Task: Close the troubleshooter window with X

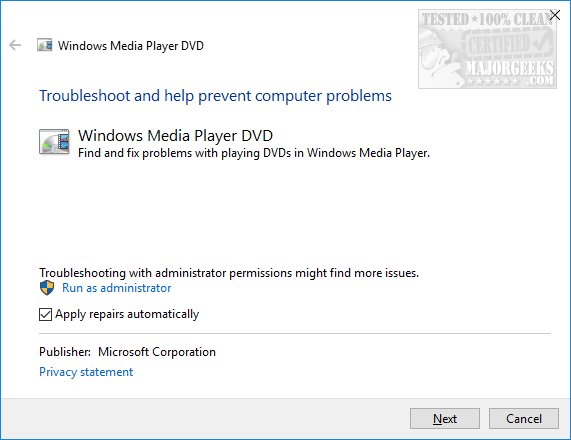Action: [x=555, y=15]
